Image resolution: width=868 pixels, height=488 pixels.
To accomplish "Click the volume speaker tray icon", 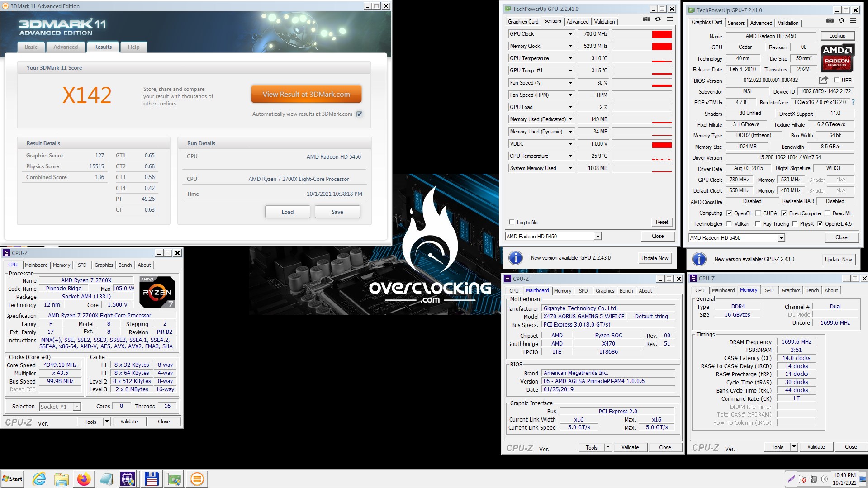I will pyautogui.click(x=824, y=479).
